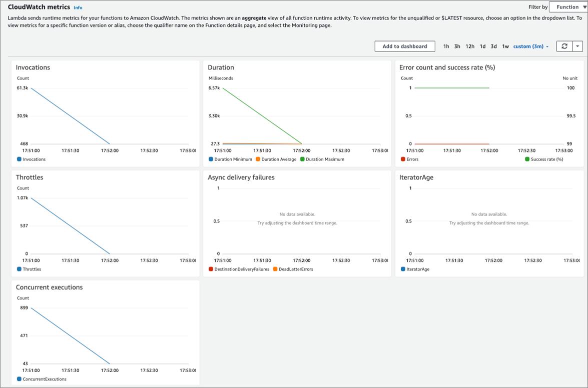Toggle the Duration Maximum legend swatch
This screenshot has height=388, width=588.
[x=303, y=159]
